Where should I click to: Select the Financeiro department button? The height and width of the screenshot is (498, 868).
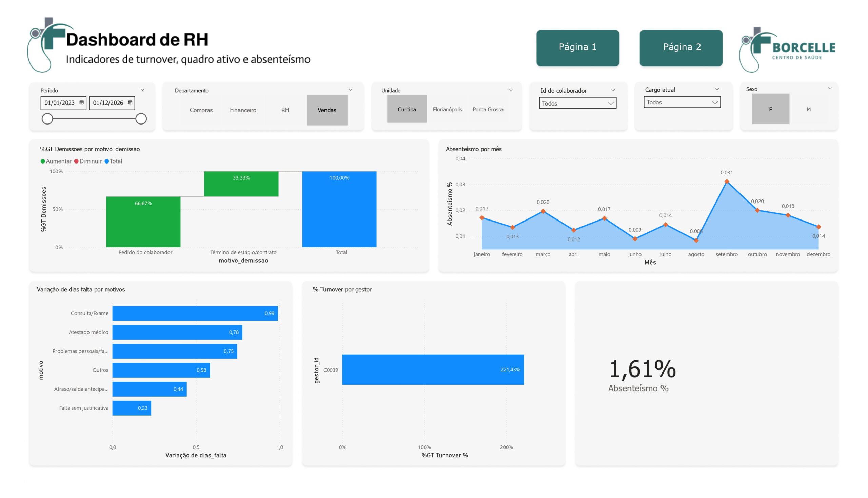pyautogui.click(x=243, y=110)
